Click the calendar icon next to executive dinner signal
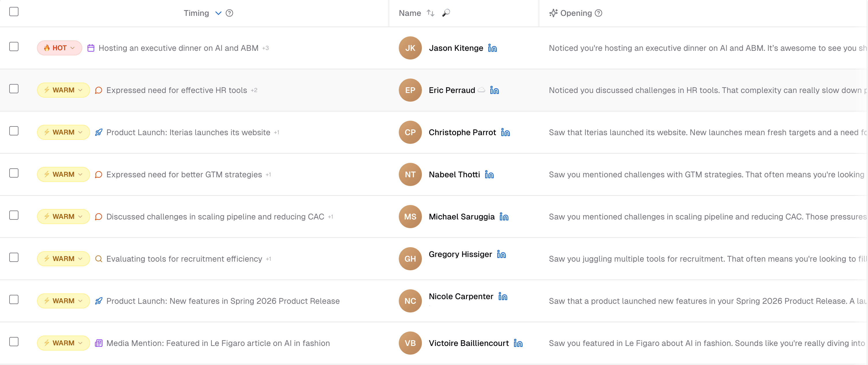This screenshot has width=868, height=365. tap(91, 48)
